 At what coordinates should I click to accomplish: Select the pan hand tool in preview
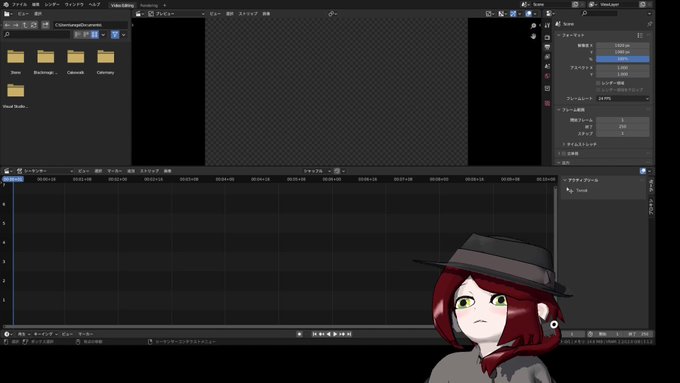533,36
